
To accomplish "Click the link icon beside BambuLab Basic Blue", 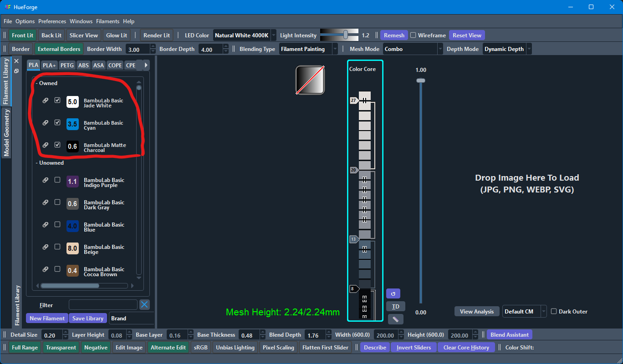I will tap(46, 225).
